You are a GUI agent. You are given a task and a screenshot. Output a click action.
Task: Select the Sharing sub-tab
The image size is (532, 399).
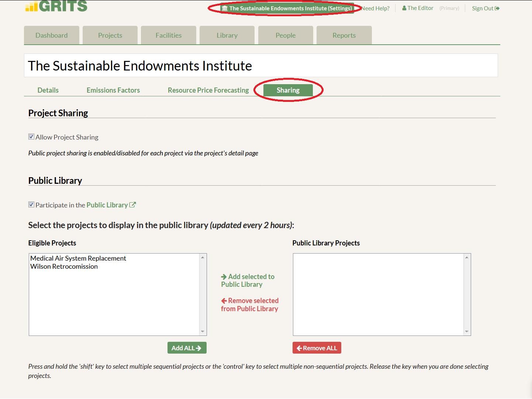[x=288, y=90]
